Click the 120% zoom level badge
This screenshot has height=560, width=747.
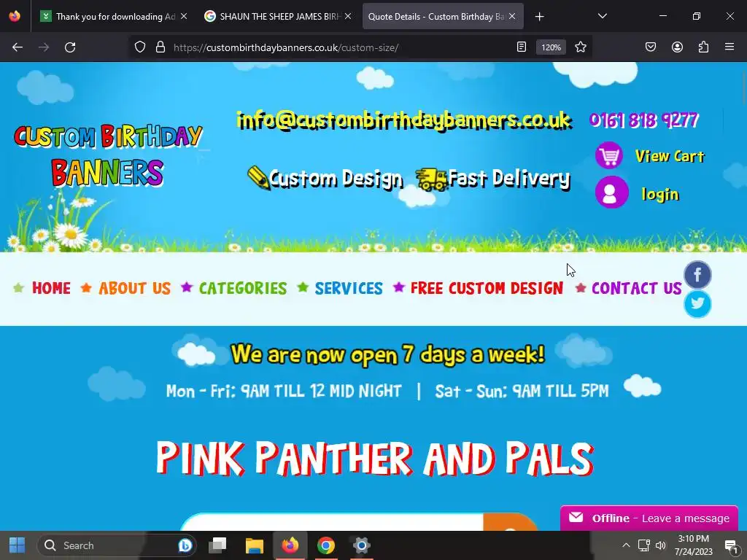pyautogui.click(x=551, y=47)
